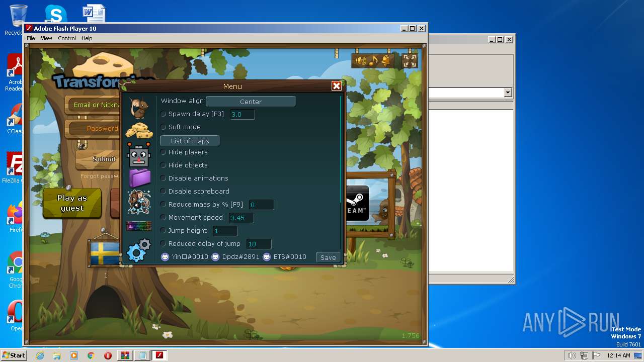Open the Help menu

pos(87,38)
